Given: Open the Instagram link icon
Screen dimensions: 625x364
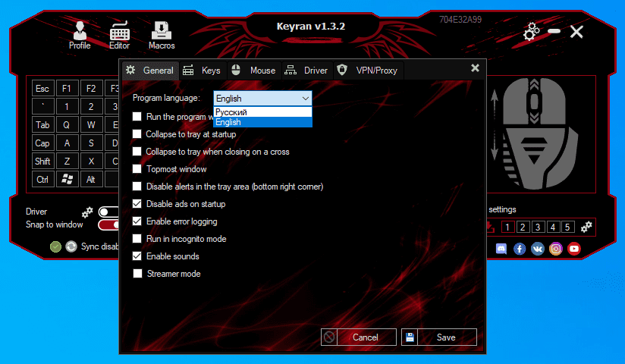Looking at the screenshot, I should pyautogui.click(x=556, y=249).
